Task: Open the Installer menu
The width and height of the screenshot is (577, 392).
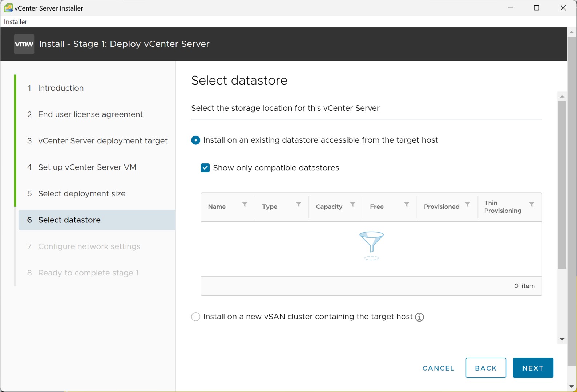Action: coord(16,22)
